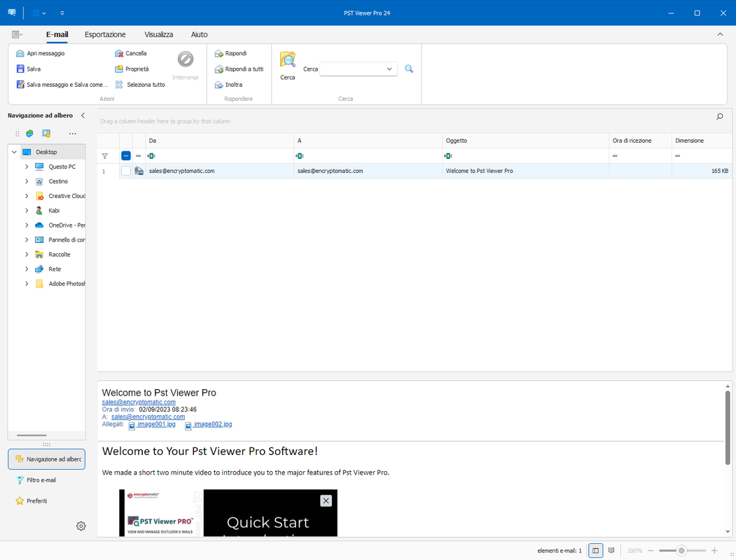Collapse the Desktop tree node
This screenshot has width=736, height=560.
click(14, 152)
